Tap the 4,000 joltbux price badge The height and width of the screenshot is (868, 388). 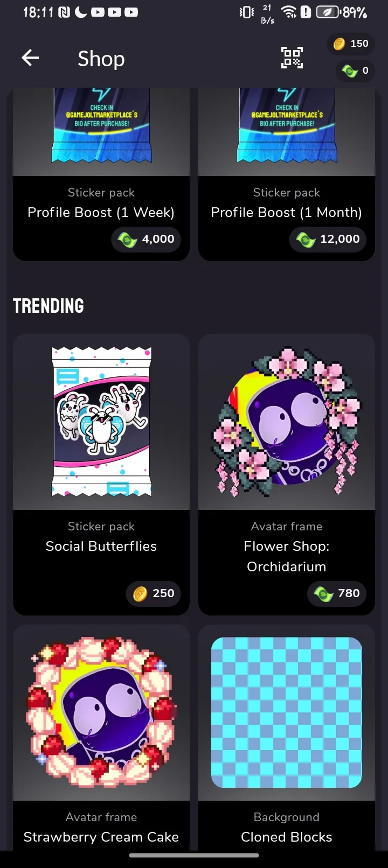[147, 239]
